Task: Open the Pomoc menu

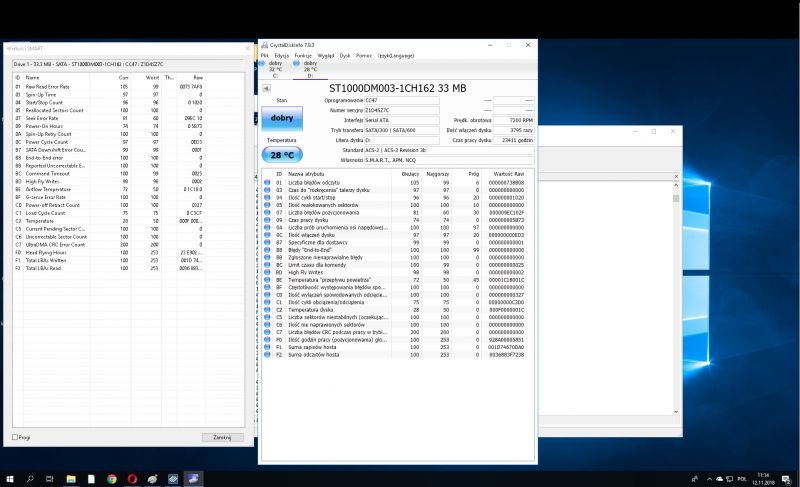Action: click(x=364, y=56)
